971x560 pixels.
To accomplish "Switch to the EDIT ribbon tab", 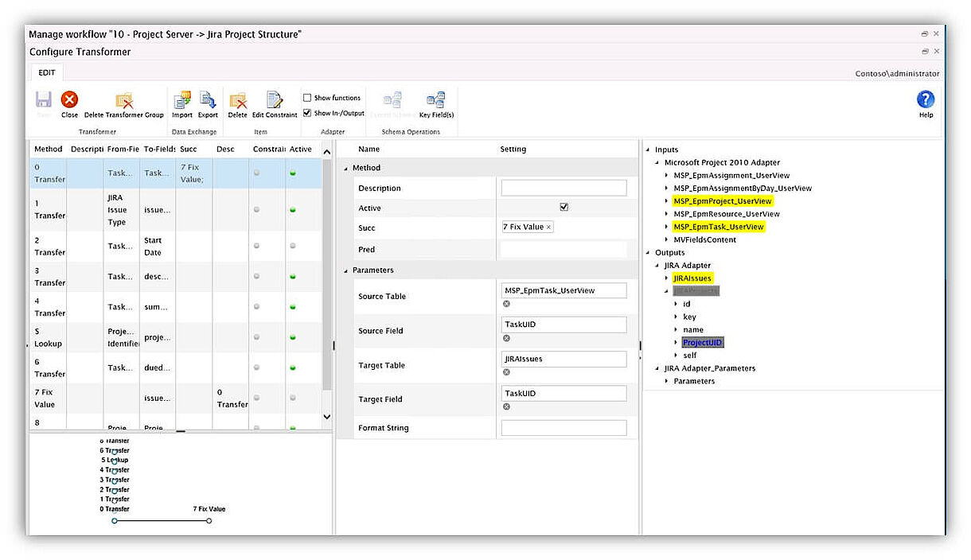I will (47, 72).
